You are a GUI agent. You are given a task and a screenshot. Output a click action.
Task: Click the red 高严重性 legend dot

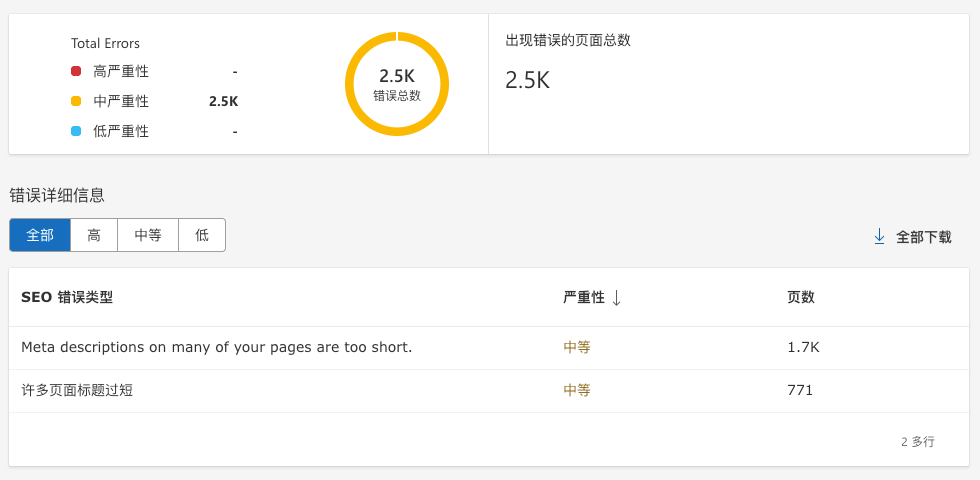[x=76, y=71]
